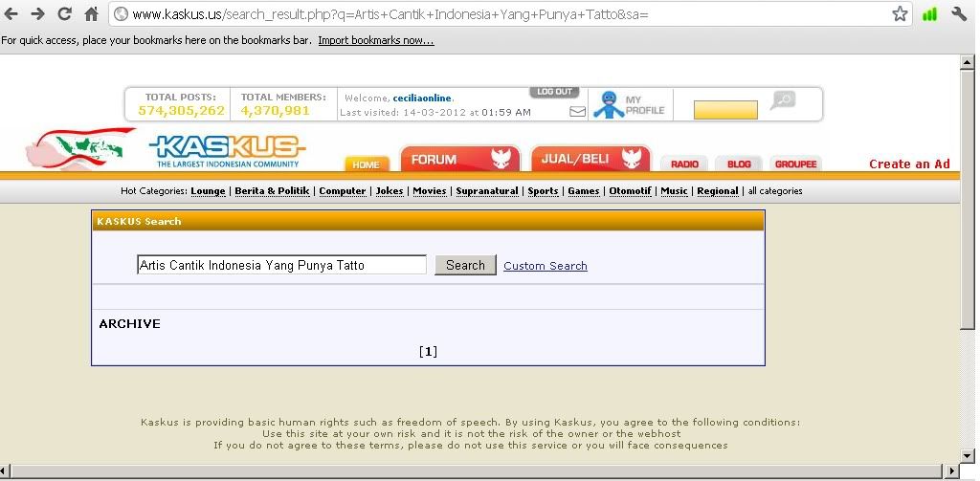The image size is (980, 481).
Task: Click the vertical scrollbar down arrow
Action: coord(968,455)
